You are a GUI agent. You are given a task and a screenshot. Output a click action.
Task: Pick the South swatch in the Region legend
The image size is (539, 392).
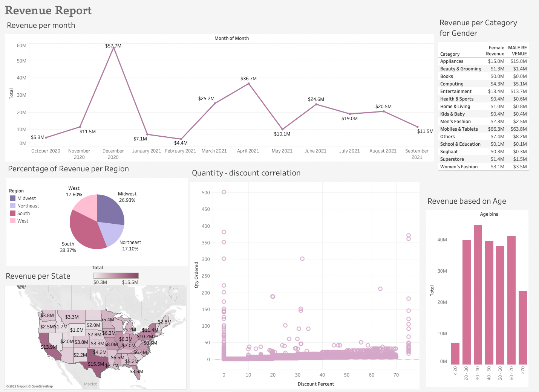coord(13,213)
